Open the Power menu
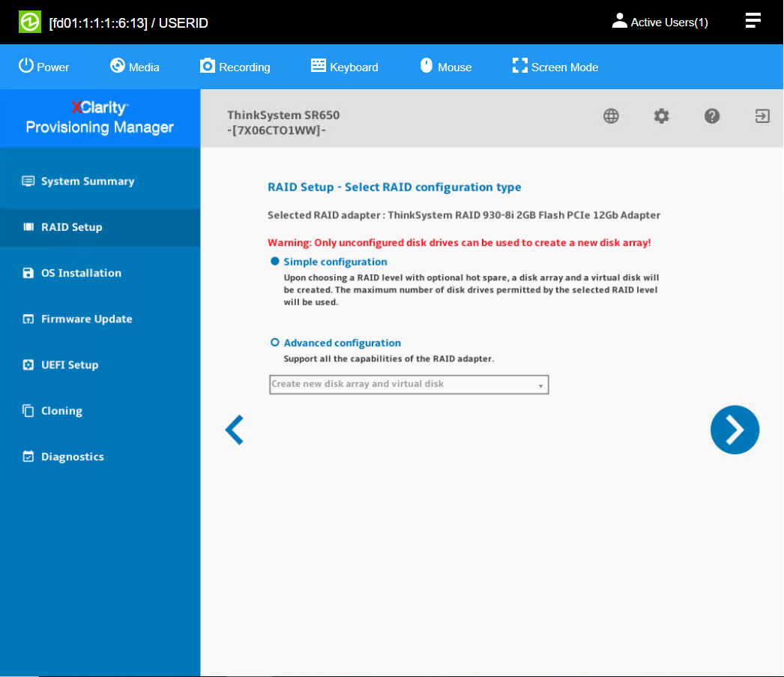Screen dimensions: 784x677 tap(43, 67)
